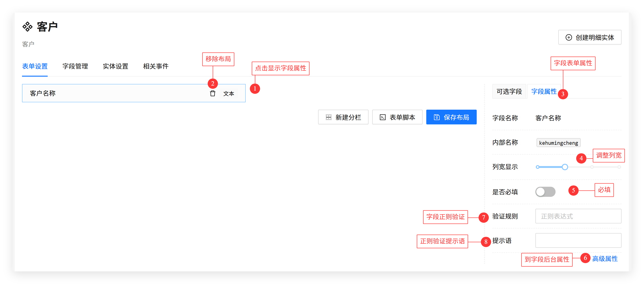The image size is (644, 284).
Task: Switch to 字段管理 tab
Action: (75, 66)
